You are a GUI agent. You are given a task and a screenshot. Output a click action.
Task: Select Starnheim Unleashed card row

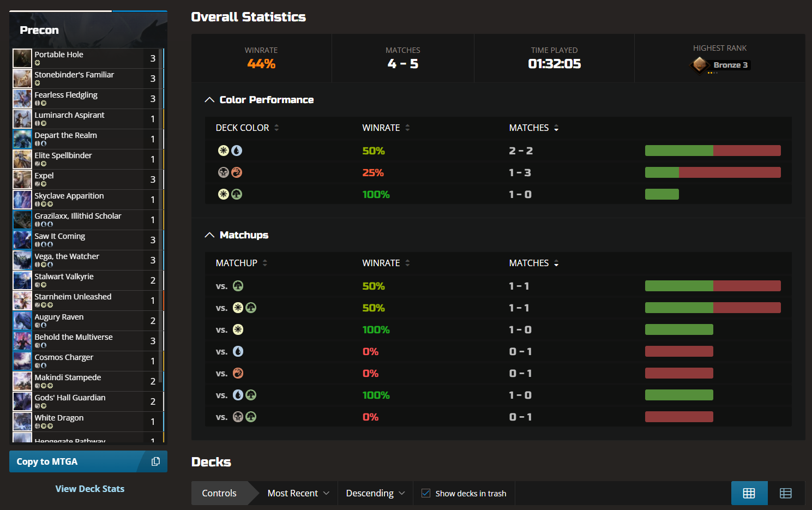(88, 301)
